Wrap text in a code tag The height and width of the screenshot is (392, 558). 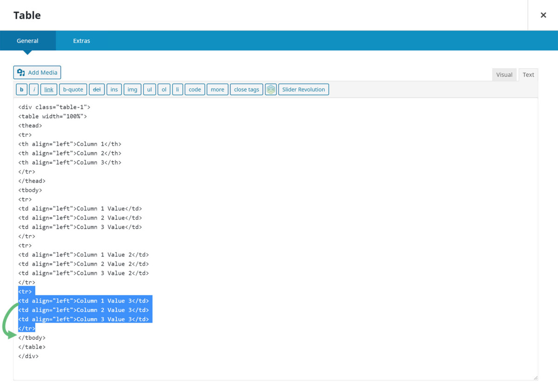tap(194, 89)
